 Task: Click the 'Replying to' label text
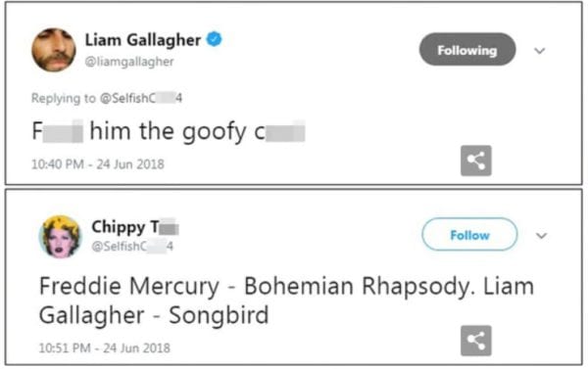click(64, 98)
